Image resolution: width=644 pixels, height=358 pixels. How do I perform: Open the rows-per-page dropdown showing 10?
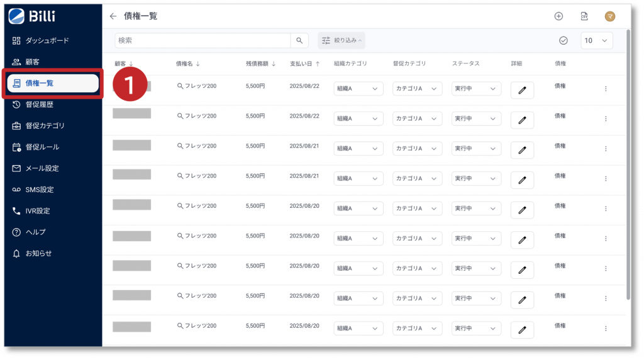[x=596, y=40]
